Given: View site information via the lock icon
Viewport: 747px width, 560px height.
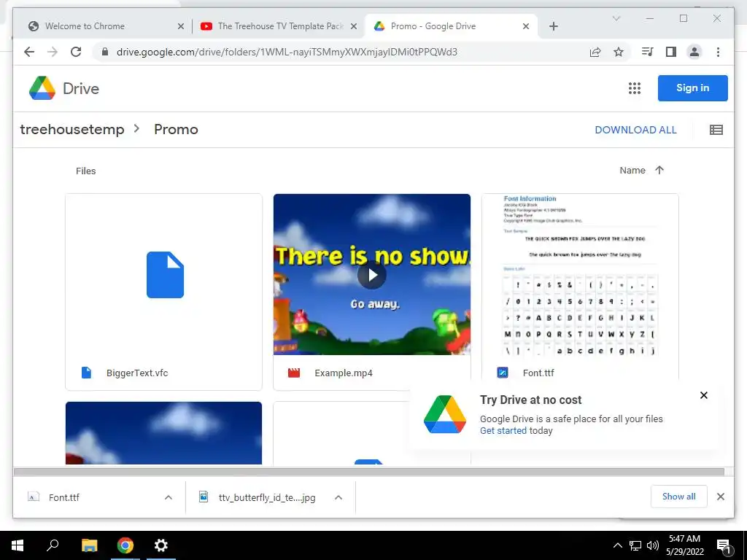Looking at the screenshot, I should click(105, 52).
